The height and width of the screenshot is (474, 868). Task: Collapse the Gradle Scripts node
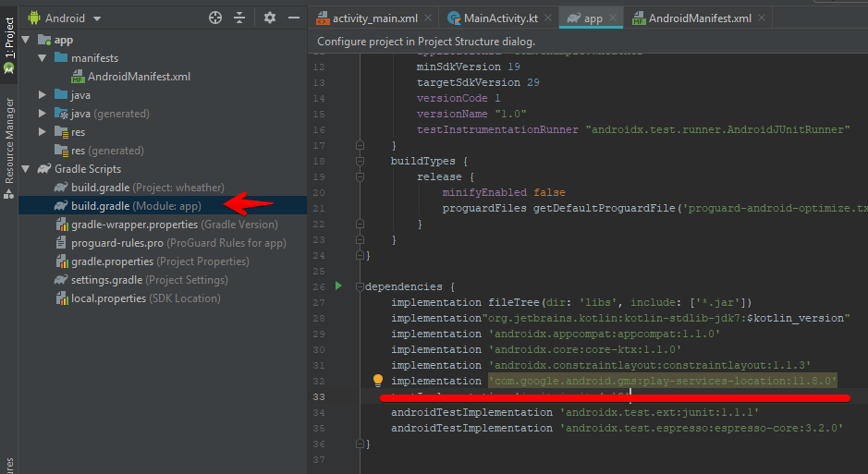[24, 169]
